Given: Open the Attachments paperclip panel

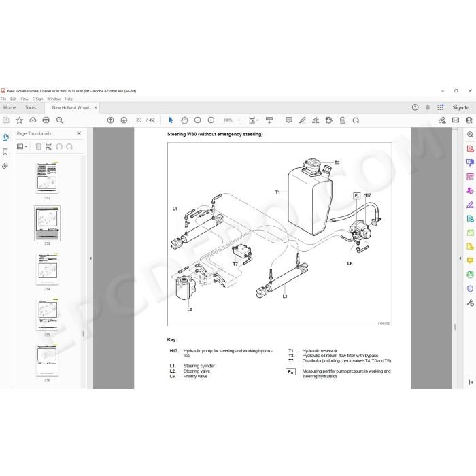Looking at the screenshot, I should point(5,165).
